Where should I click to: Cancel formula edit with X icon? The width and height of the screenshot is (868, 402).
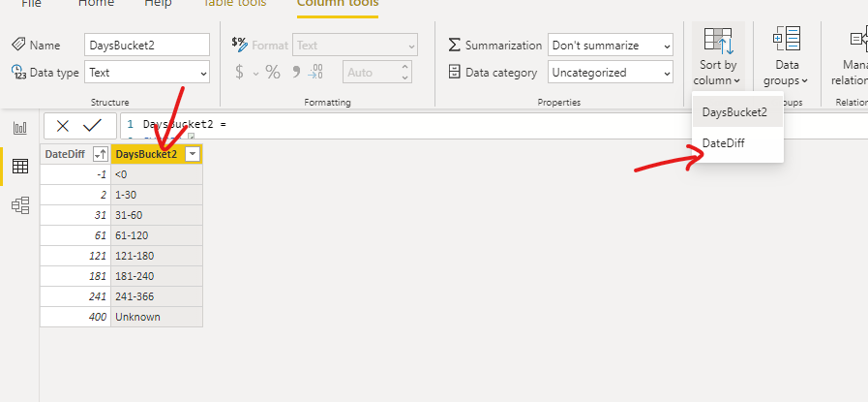(x=63, y=126)
